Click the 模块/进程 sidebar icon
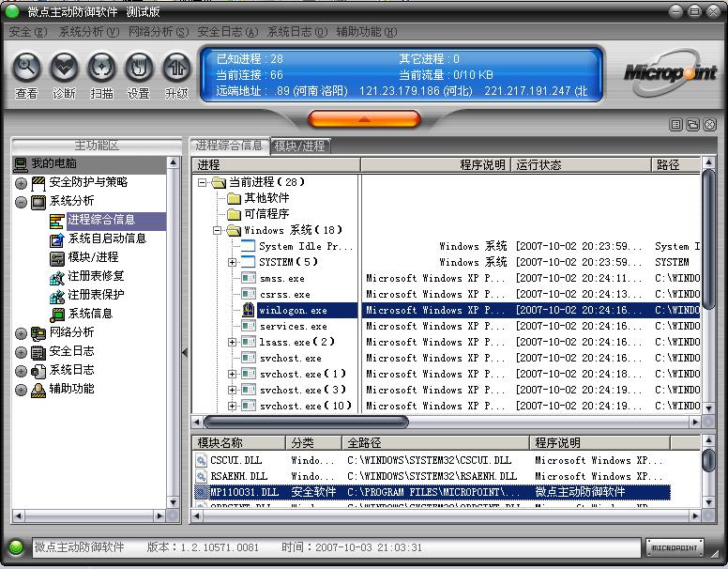728x569 pixels. coord(56,258)
